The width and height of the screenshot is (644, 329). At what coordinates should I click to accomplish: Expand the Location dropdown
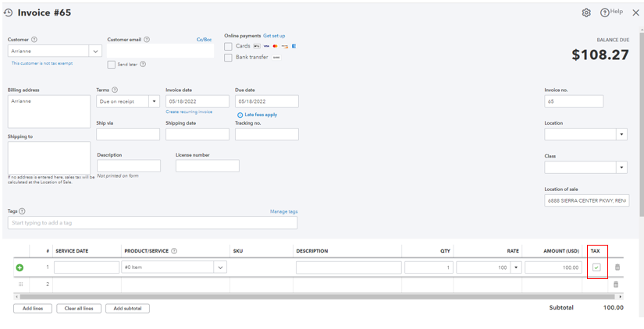[x=621, y=134]
